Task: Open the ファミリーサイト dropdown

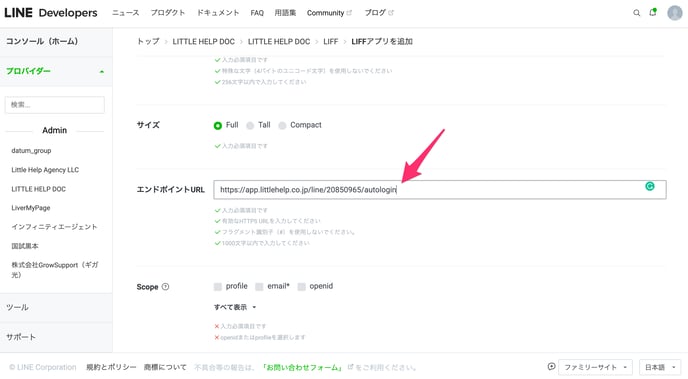Action: [x=595, y=367]
